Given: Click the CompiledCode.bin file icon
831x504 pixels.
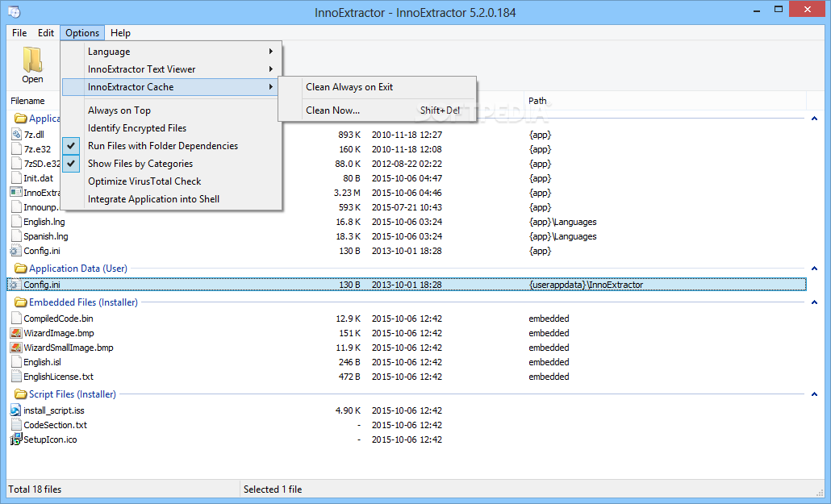Looking at the screenshot, I should click(x=16, y=319).
